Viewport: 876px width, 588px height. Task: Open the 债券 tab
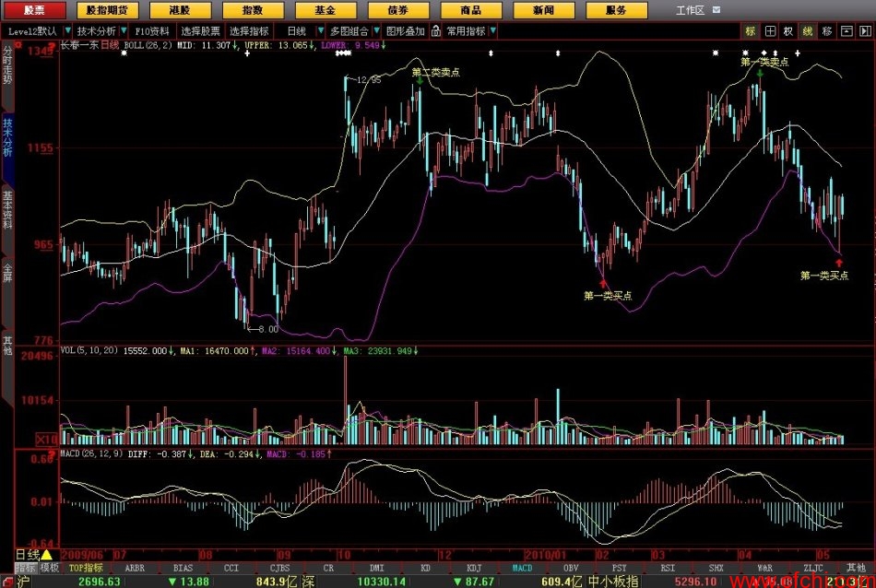click(x=397, y=10)
